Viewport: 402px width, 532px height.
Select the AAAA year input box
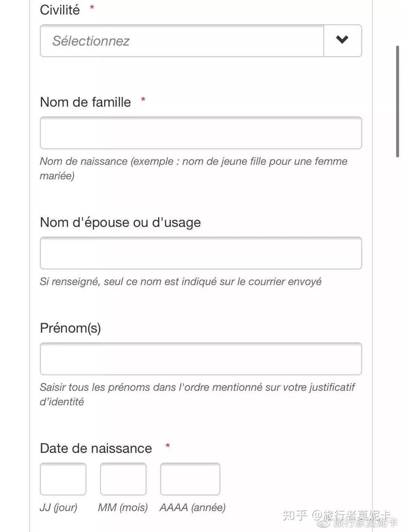(x=190, y=479)
